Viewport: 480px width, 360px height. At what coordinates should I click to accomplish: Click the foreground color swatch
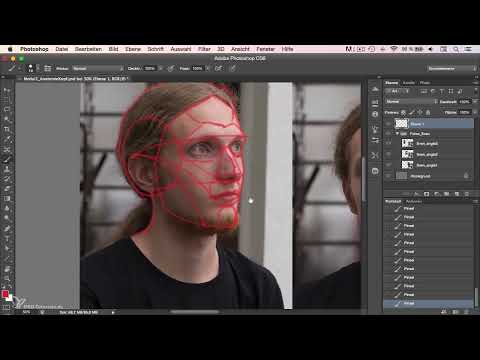pos(5,294)
